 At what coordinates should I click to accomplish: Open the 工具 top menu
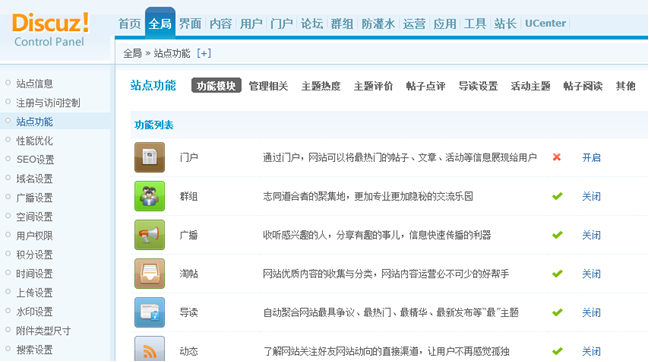coord(475,24)
